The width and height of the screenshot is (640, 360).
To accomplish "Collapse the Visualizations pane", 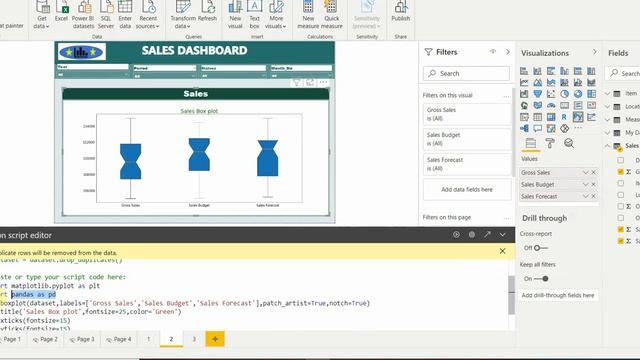I will click(594, 52).
